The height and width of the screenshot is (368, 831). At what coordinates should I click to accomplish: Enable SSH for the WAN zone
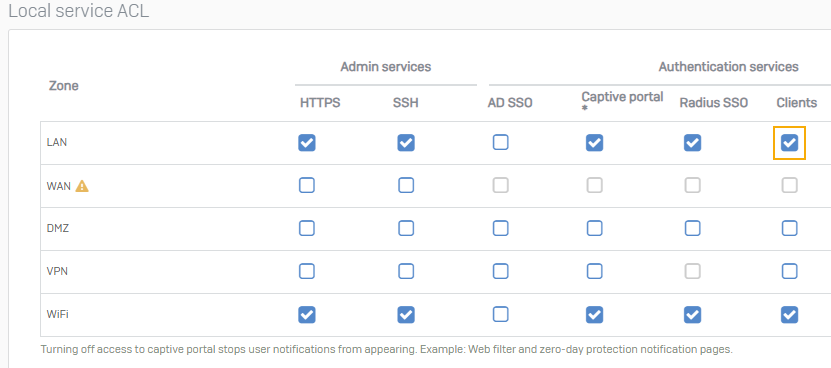pyautogui.click(x=406, y=185)
